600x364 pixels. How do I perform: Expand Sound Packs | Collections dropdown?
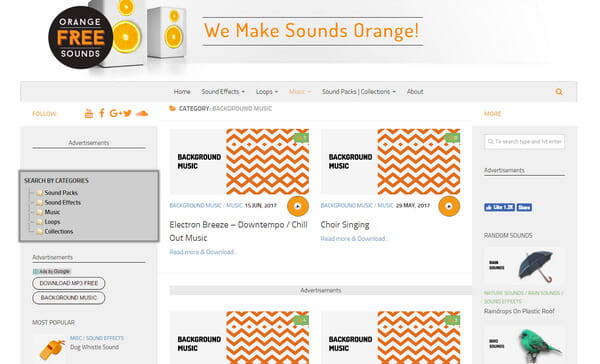click(359, 92)
